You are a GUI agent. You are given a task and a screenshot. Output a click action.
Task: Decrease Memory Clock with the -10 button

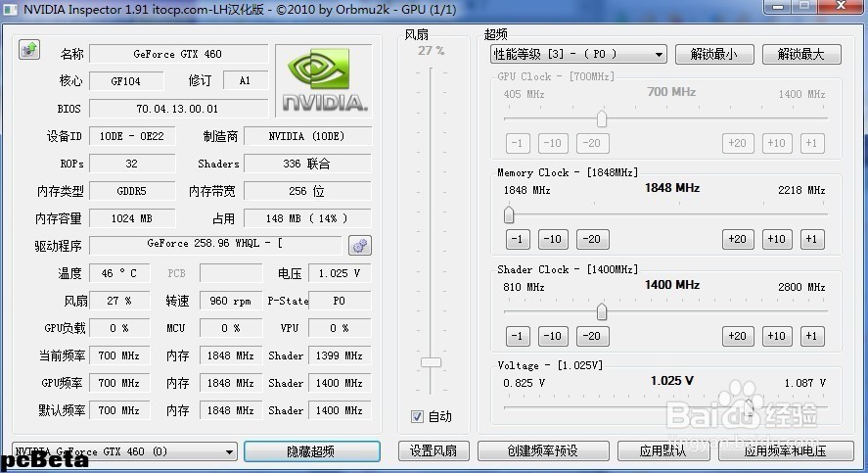pyautogui.click(x=553, y=239)
